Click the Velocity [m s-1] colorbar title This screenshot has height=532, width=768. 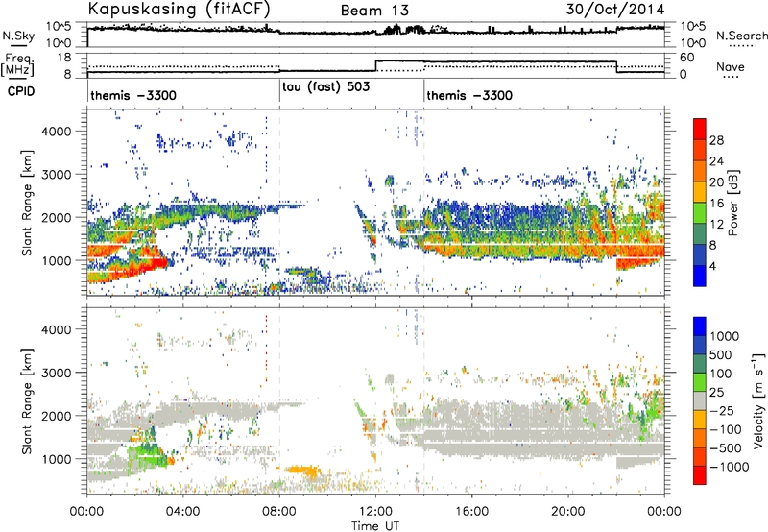pyautogui.click(x=758, y=400)
